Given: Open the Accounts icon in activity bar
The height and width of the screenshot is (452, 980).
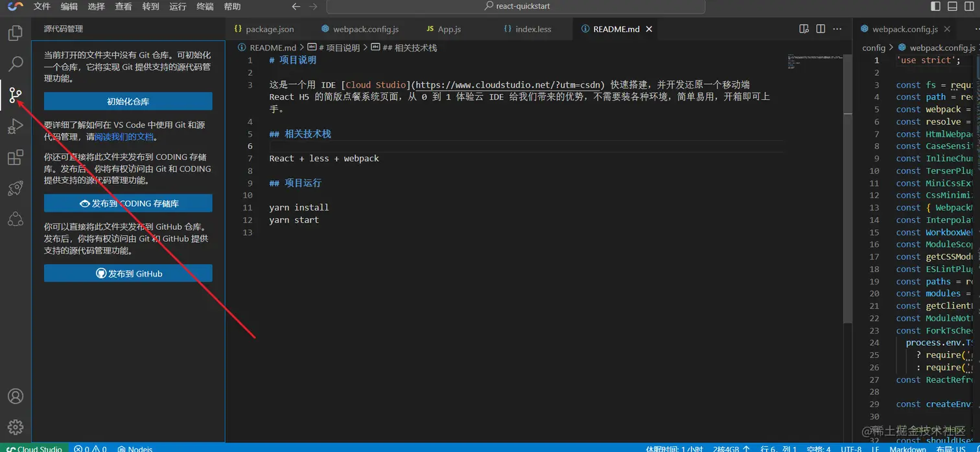Looking at the screenshot, I should pyautogui.click(x=16, y=396).
